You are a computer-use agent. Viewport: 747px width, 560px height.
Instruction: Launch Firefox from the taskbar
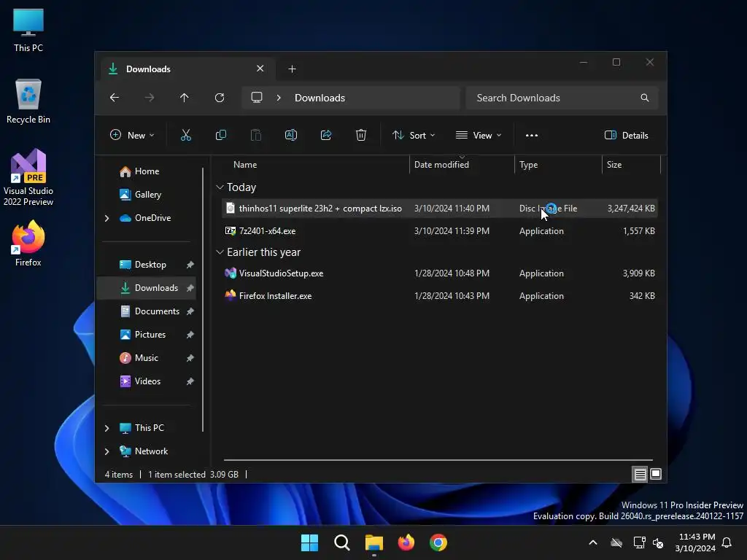coord(406,542)
